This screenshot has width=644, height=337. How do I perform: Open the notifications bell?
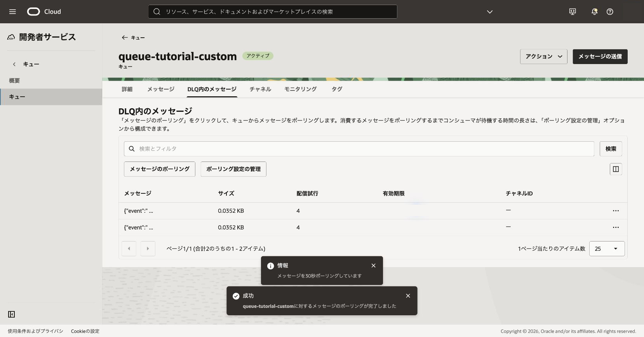click(594, 12)
